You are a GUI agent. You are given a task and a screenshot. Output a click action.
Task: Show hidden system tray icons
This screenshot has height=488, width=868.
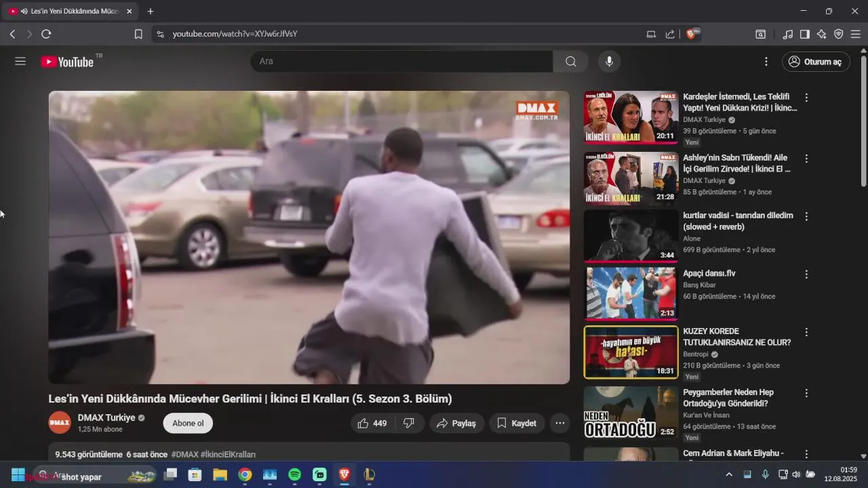[729, 474]
